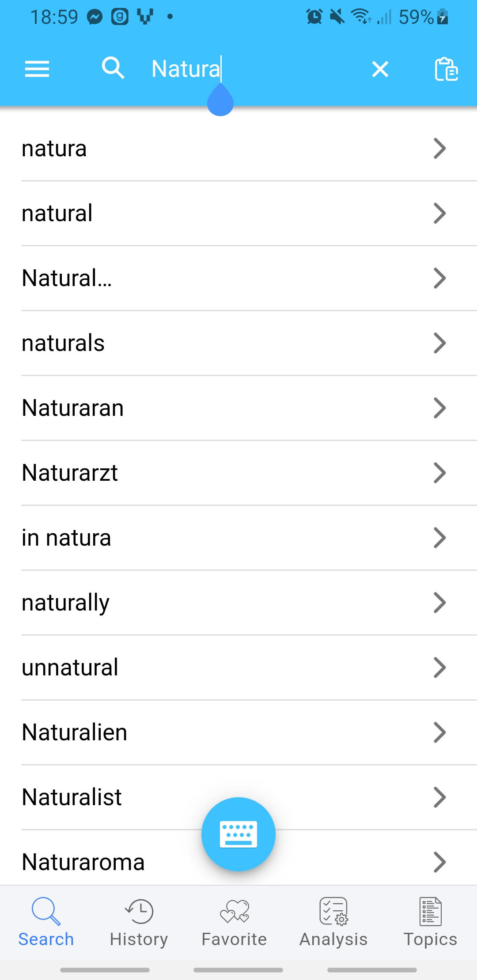Clear the search text with X
Viewport: 477px width, 980px height.
(380, 69)
